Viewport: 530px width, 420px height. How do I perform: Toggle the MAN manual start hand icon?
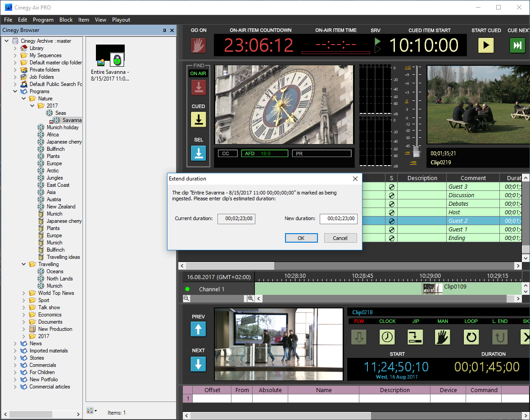pos(443,337)
